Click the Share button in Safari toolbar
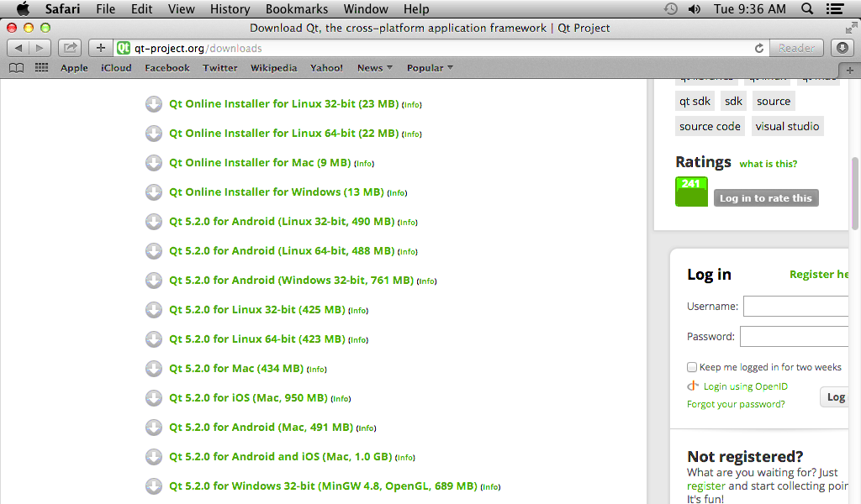This screenshot has height=504, width=861. click(71, 48)
